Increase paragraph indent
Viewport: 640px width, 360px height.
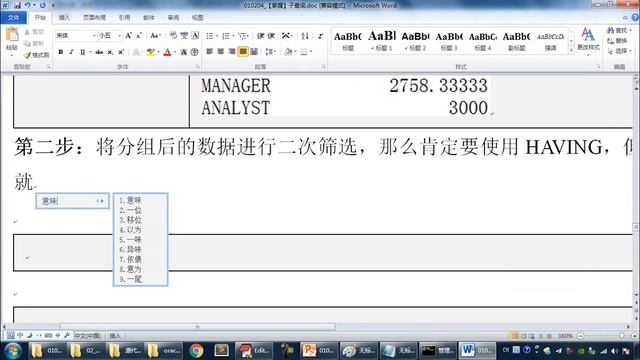pos(271,36)
